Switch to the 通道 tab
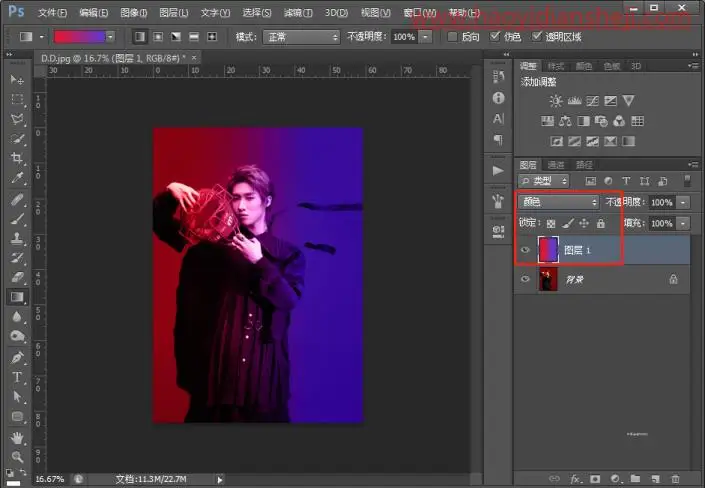The height and width of the screenshot is (488, 705). pos(556,165)
